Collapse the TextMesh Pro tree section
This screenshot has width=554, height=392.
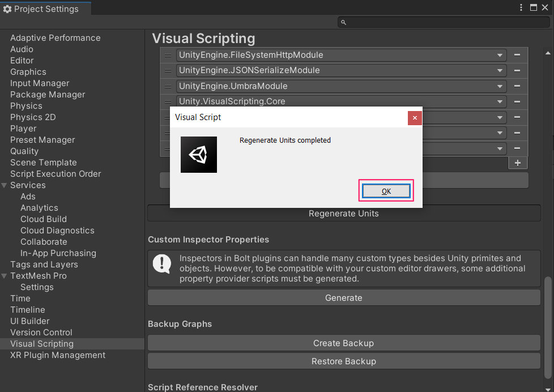[x=4, y=276]
